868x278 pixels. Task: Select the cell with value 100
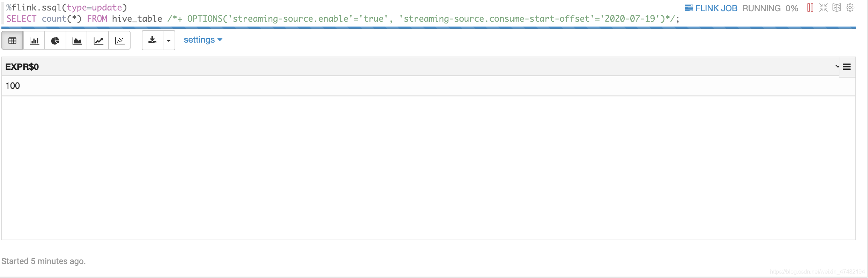[x=428, y=86]
